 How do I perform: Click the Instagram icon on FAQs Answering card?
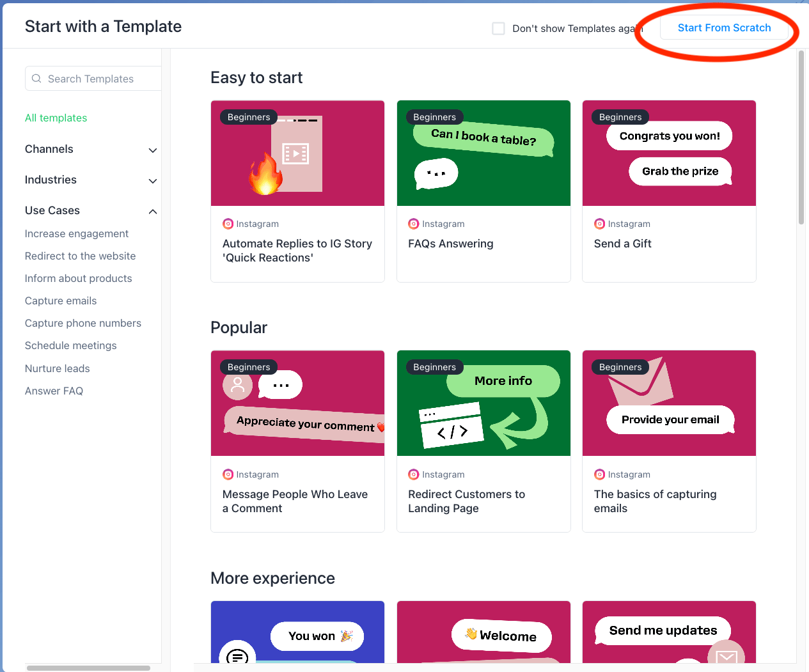(414, 224)
